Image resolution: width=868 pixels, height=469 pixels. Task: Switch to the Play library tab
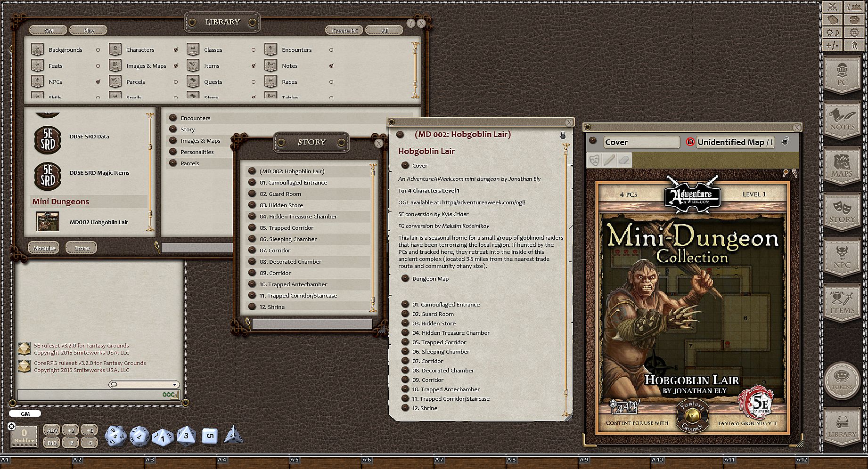89,31
